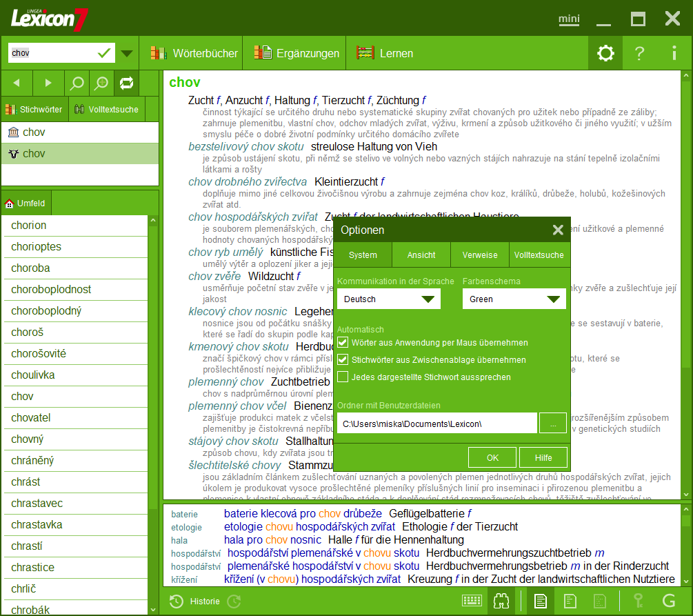Expand the search history dropdown arrow
This screenshot has width=693, height=616.
point(127,54)
